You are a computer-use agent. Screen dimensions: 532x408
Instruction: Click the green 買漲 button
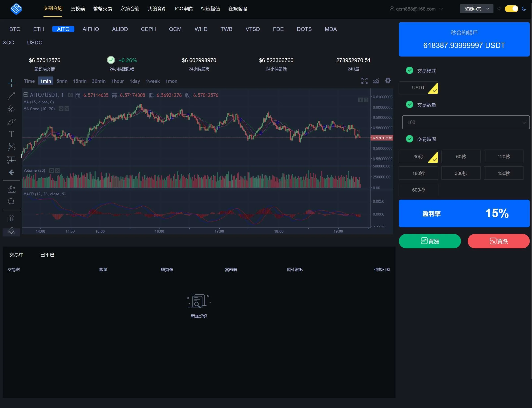[x=430, y=241]
